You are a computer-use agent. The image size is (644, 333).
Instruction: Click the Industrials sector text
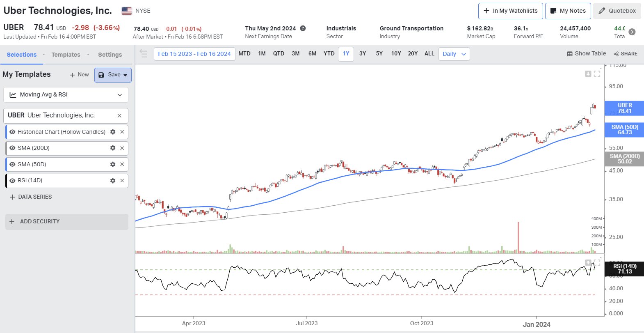click(x=341, y=28)
